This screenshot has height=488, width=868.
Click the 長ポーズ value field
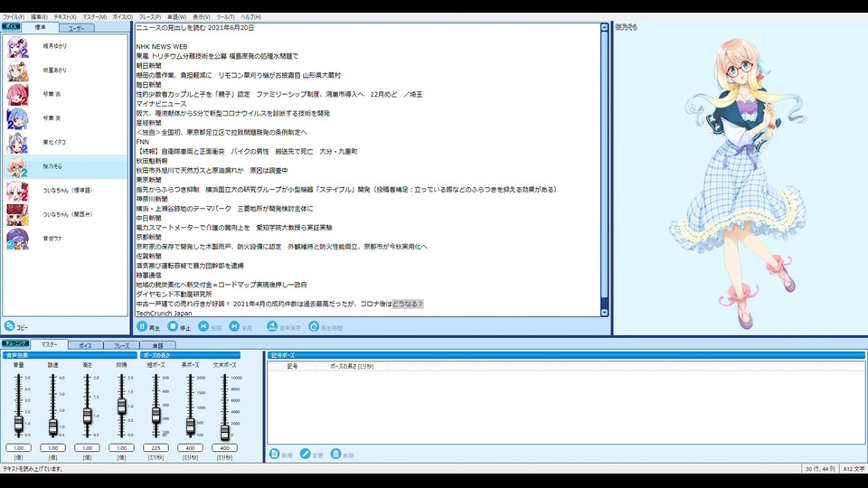(191, 447)
